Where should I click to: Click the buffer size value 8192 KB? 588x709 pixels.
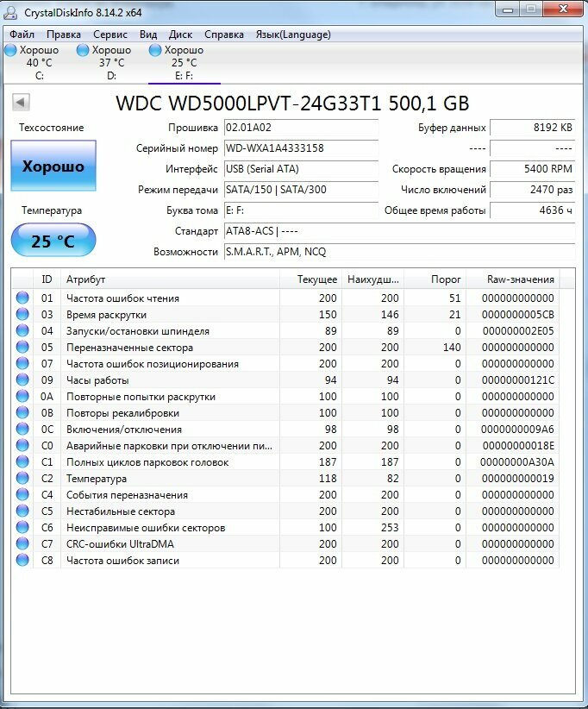pos(533,128)
